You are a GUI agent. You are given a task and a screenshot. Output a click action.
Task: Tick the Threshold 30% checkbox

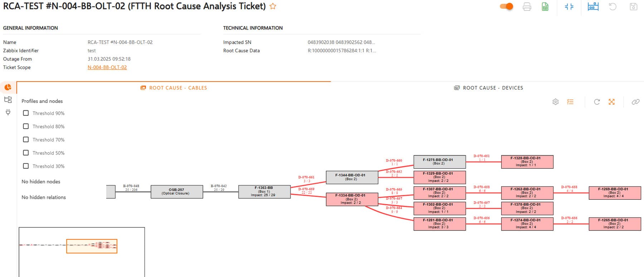coord(26,166)
